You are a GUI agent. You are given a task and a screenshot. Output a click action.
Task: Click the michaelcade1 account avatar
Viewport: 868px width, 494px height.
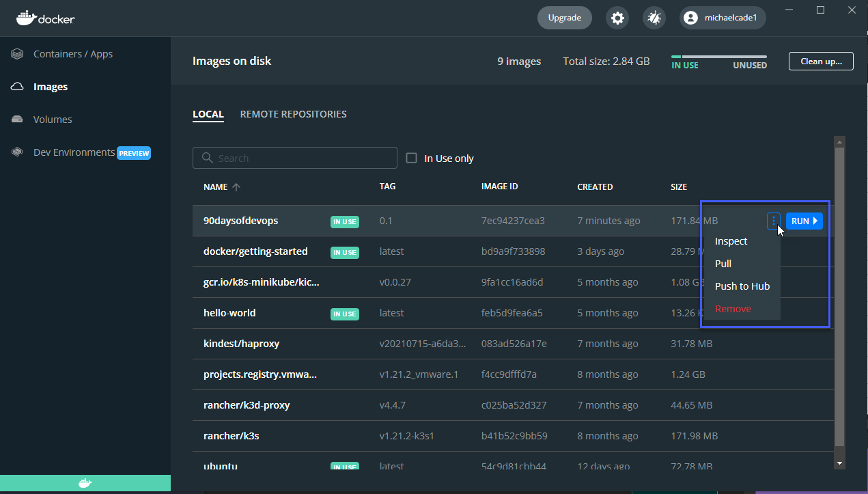[690, 18]
